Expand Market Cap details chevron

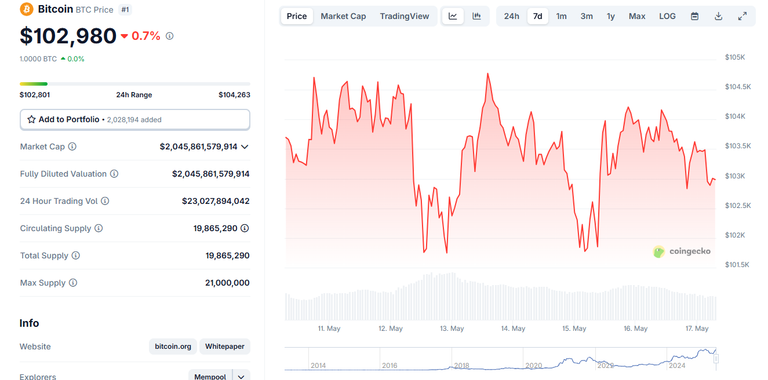[245, 146]
